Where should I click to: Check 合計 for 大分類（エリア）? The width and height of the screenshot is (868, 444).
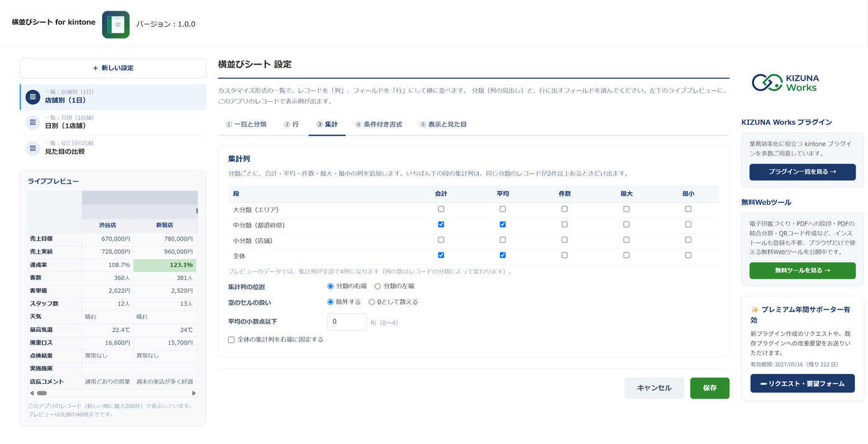441,210
